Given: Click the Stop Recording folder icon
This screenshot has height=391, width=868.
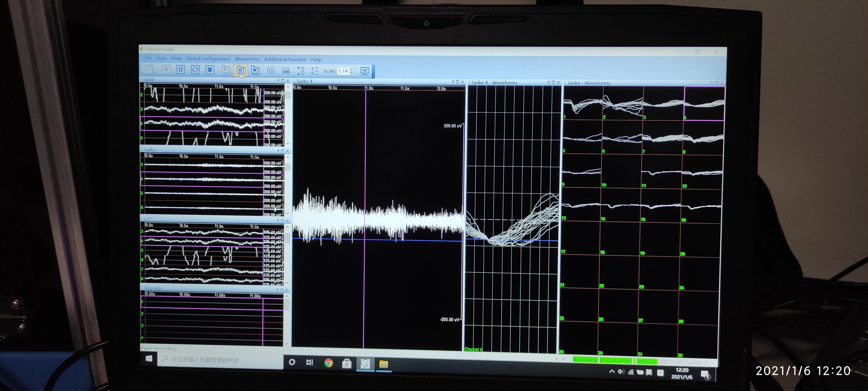Looking at the screenshot, I should pyautogui.click(x=255, y=70).
